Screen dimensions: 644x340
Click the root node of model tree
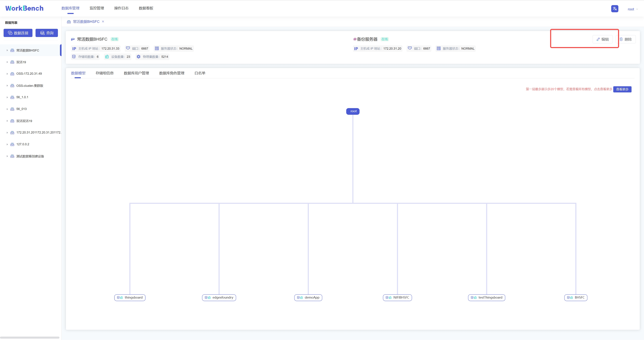coord(353,111)
